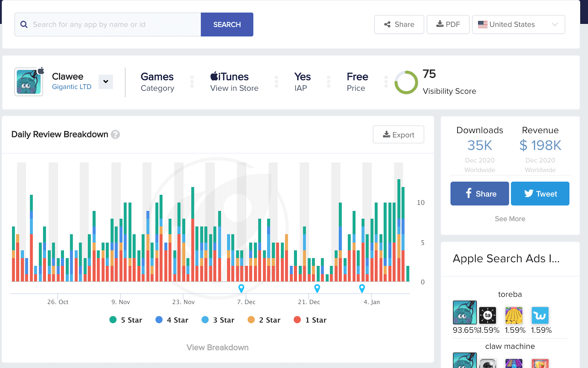The image size is (588, 368).
Task: Click the gold coin pusher app icon
Action: click(514, 315)
